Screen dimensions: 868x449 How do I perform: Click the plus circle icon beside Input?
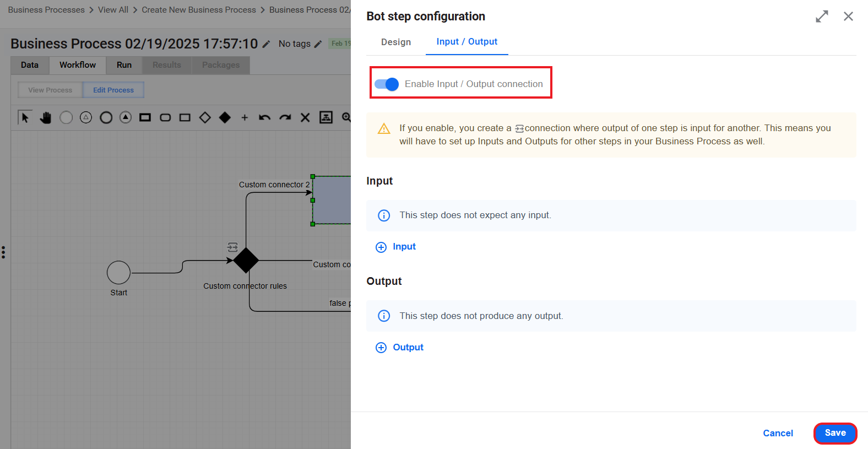(x=381, y=247)
